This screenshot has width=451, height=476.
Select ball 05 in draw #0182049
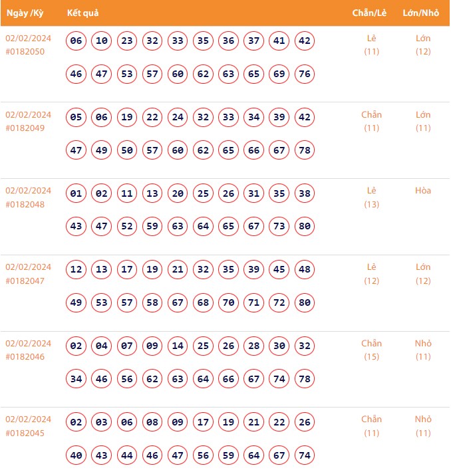tap(76, 118)
